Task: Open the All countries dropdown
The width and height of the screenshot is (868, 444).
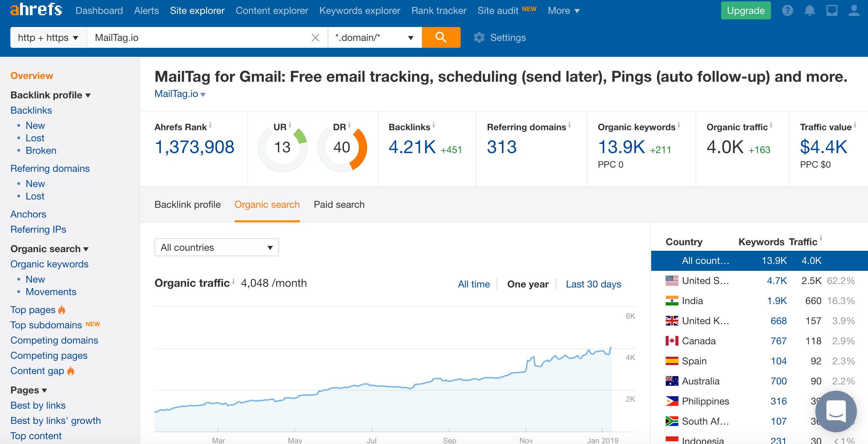Action: (x=217, y=247)
